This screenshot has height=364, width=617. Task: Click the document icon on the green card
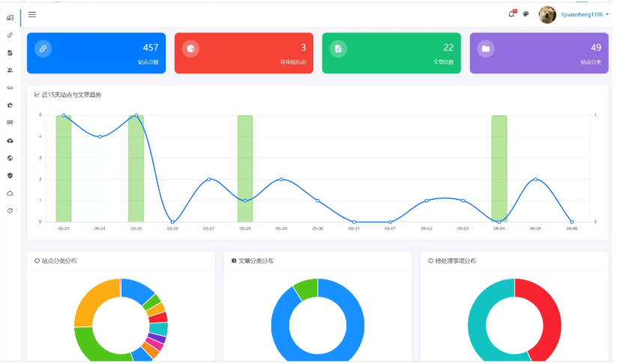(x=338, y=49)
